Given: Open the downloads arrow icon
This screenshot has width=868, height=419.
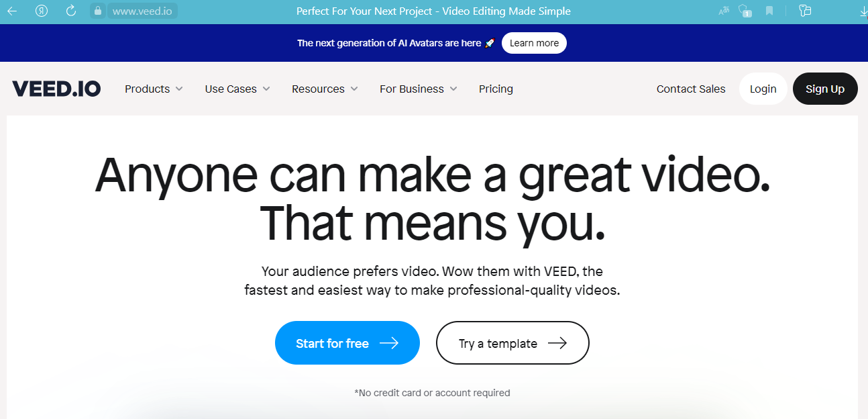Looking at the screenshot, I should point(863,11).
